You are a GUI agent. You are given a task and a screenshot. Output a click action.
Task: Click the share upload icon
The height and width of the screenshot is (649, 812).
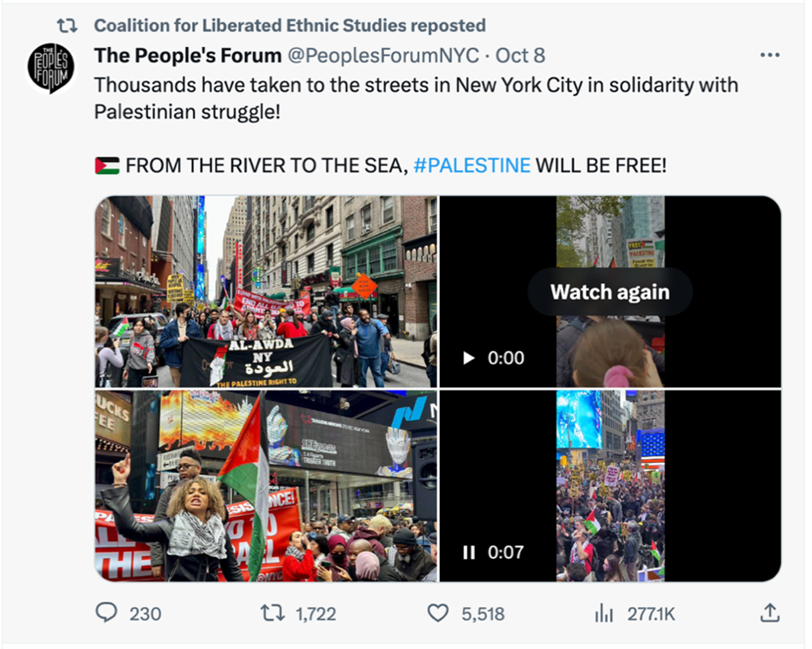[x=769, y=613]
